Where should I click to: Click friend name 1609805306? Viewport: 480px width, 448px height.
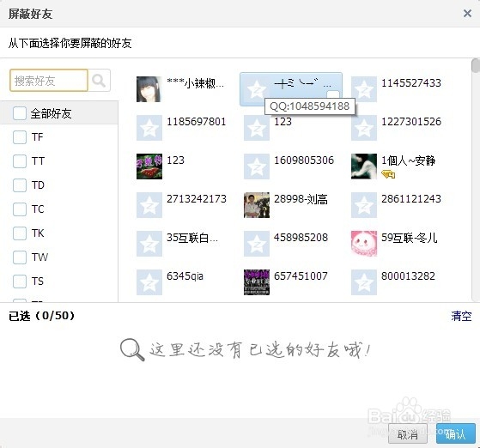304,160
